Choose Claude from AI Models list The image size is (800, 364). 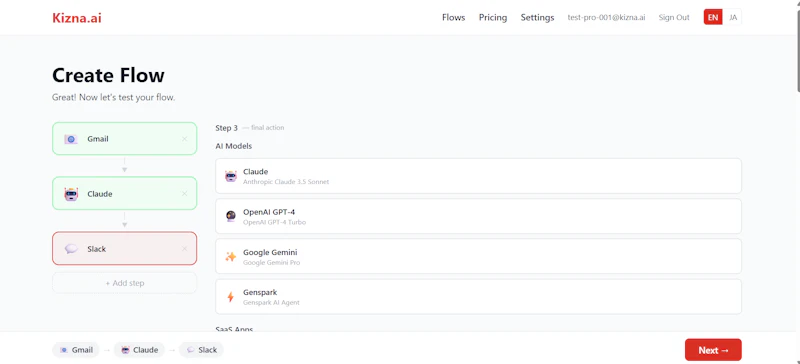[x=478, y=176]
